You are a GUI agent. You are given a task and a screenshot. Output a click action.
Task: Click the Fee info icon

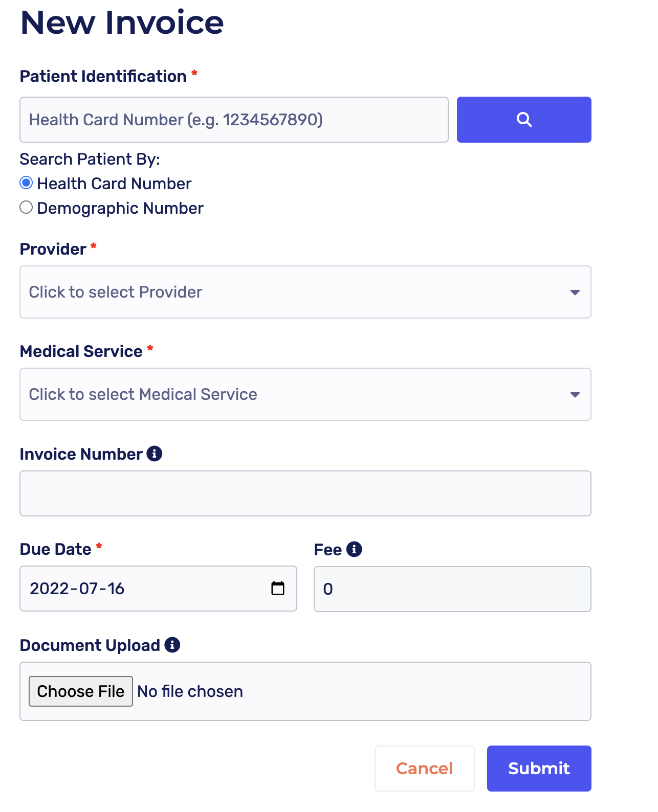354,549
